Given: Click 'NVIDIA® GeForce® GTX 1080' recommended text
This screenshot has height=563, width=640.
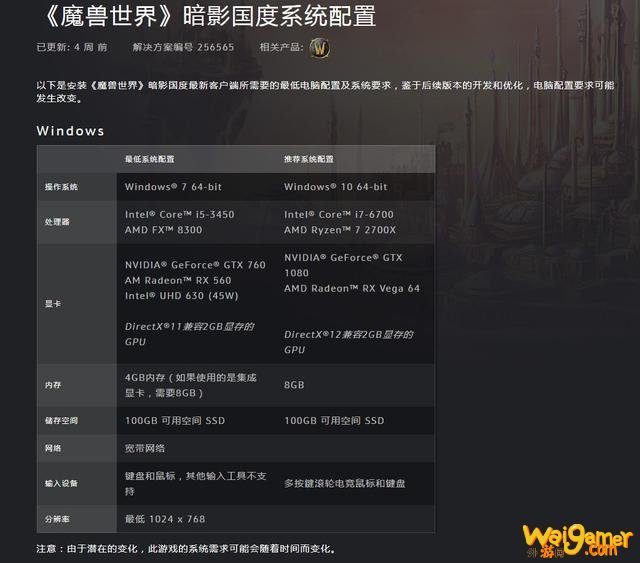Looking at the screenshot, I should (343, 265).
